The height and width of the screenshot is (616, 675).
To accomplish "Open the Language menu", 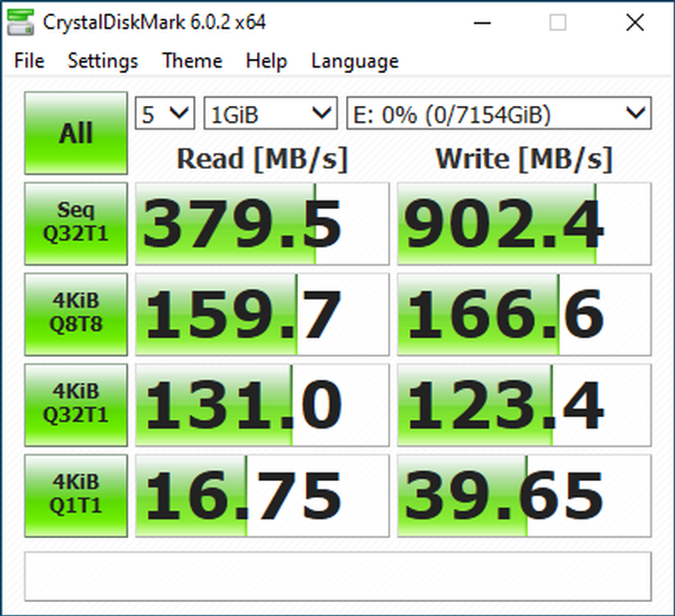I will point(354,61).
